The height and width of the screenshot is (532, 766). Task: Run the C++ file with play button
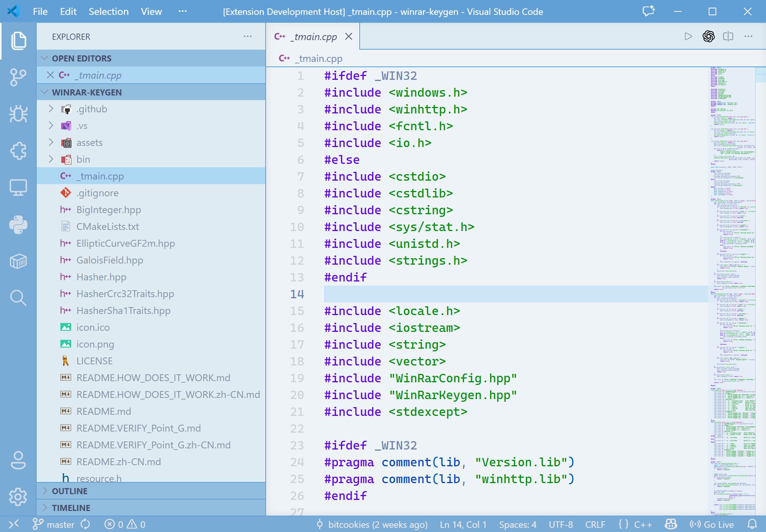[688, 36]
